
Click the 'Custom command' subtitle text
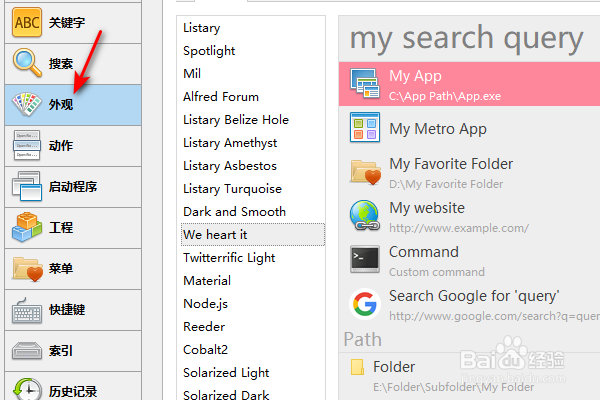pos(437,272)
